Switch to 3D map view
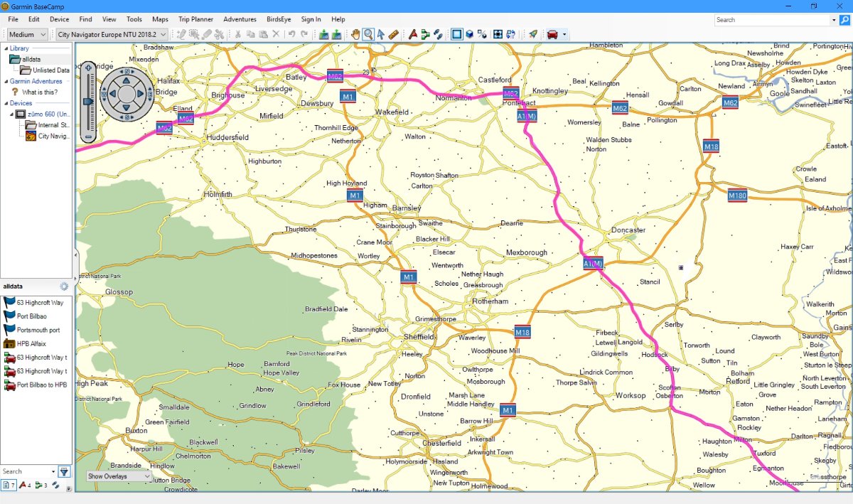The width and height of the screenshot is (853, 504). (x=469, y=34)
